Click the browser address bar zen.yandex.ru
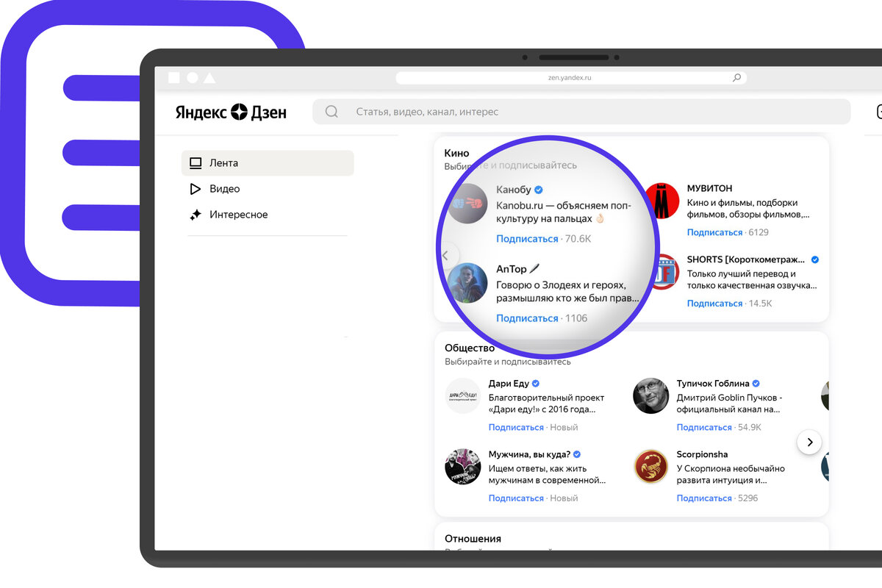This screenshot has width=882, height=588. (571, 77)
